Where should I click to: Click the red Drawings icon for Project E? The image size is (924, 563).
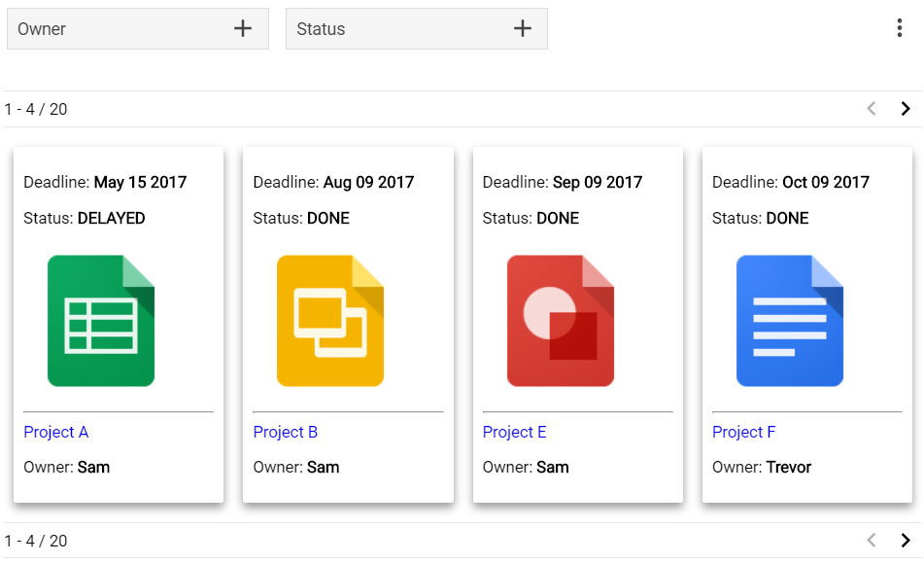[561, 321]
